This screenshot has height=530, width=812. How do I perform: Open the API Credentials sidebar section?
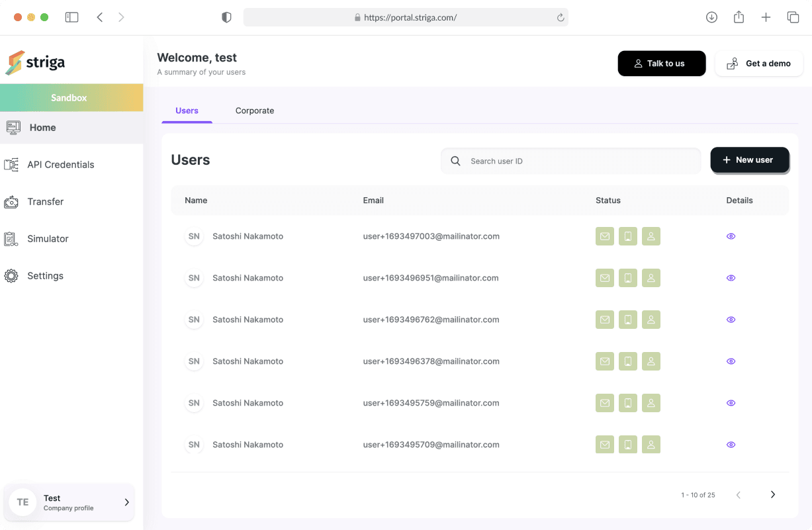pos(60,164)
